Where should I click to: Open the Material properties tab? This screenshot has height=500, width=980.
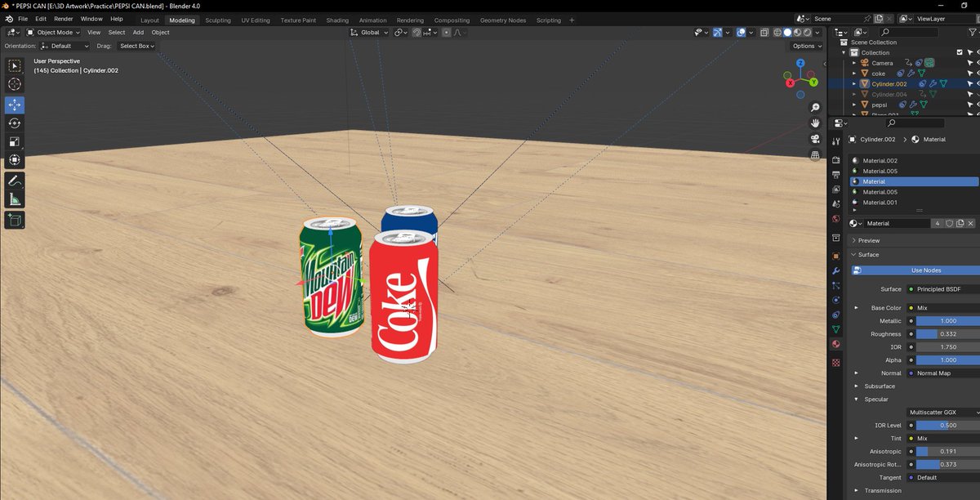point(835,344)
